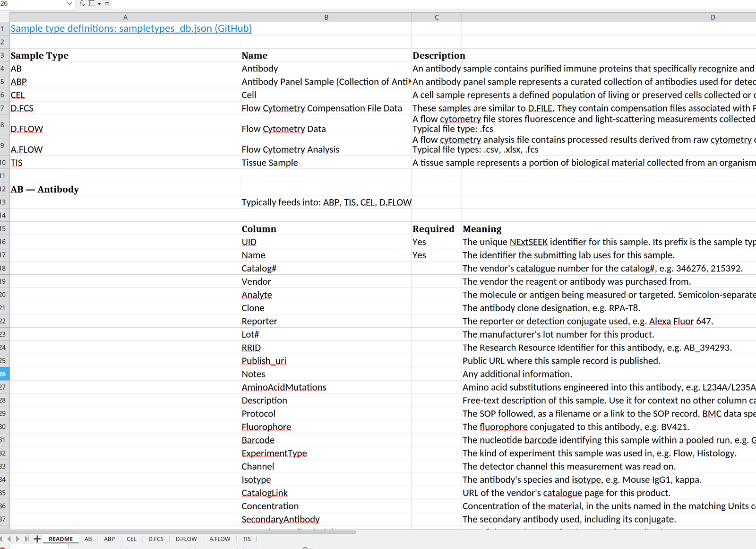This screenshot has width=756, height=549.
Task: Expand the Select Function dropdown arrow
Action: 99,4
